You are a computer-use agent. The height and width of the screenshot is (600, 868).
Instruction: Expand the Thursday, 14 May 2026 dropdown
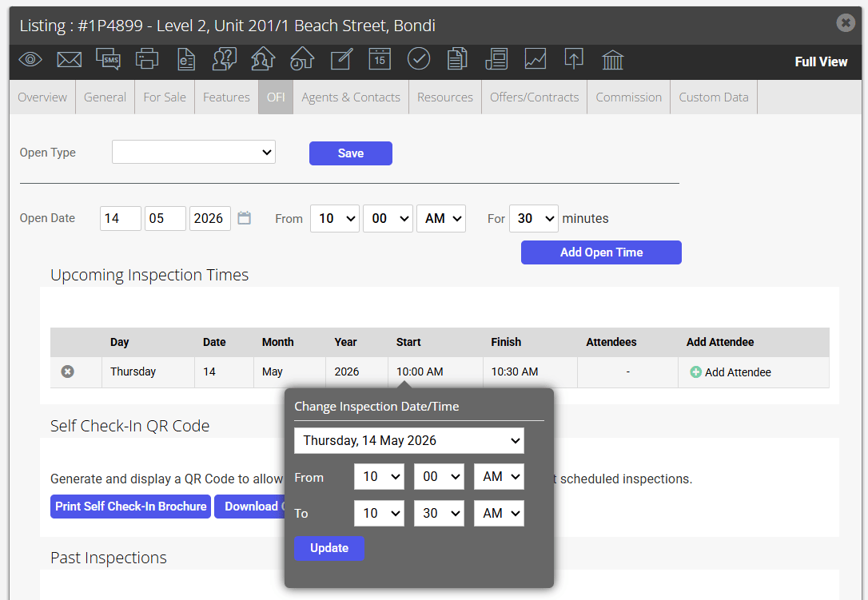409,440
